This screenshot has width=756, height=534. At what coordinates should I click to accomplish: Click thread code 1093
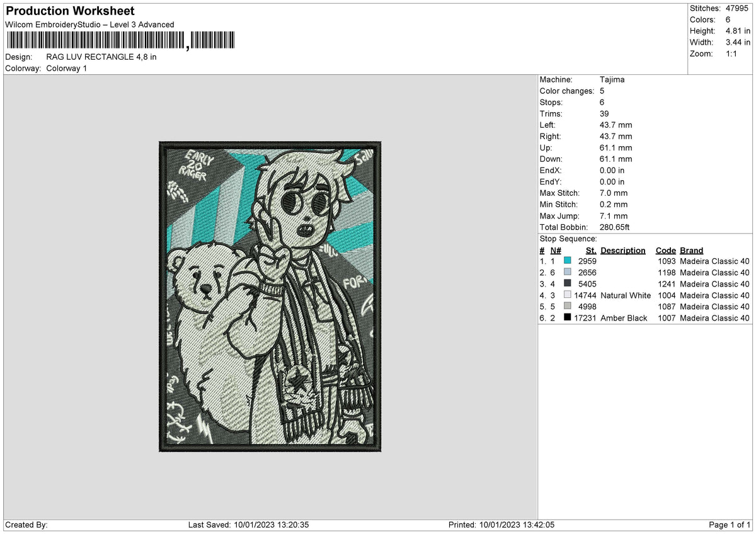point(665,261)
